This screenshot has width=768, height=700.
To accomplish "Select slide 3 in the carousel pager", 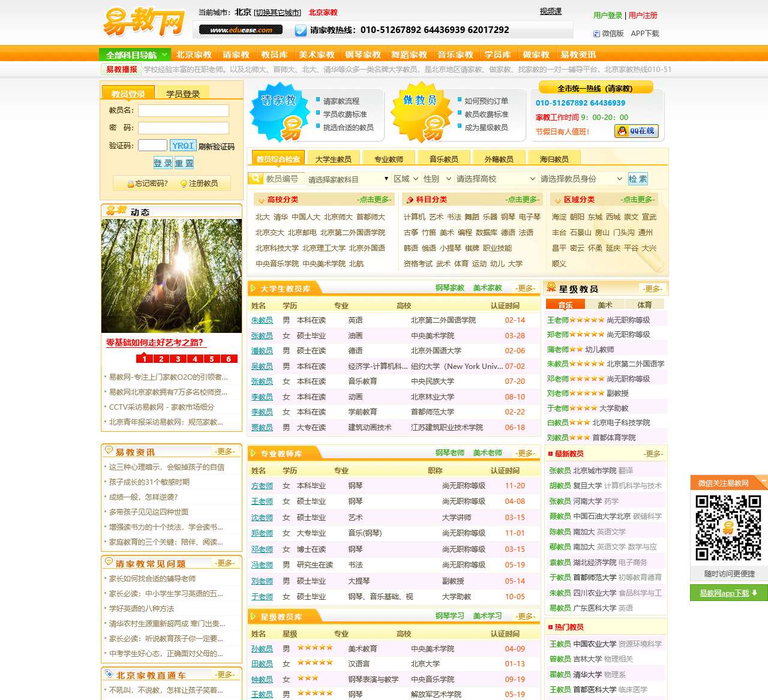I will 178,358.
